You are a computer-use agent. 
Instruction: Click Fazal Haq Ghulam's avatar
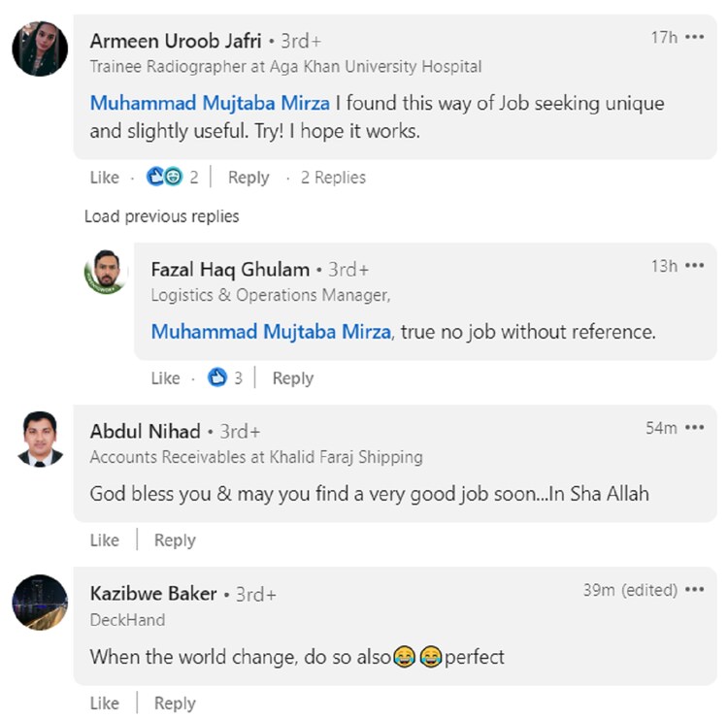(106, 273)
